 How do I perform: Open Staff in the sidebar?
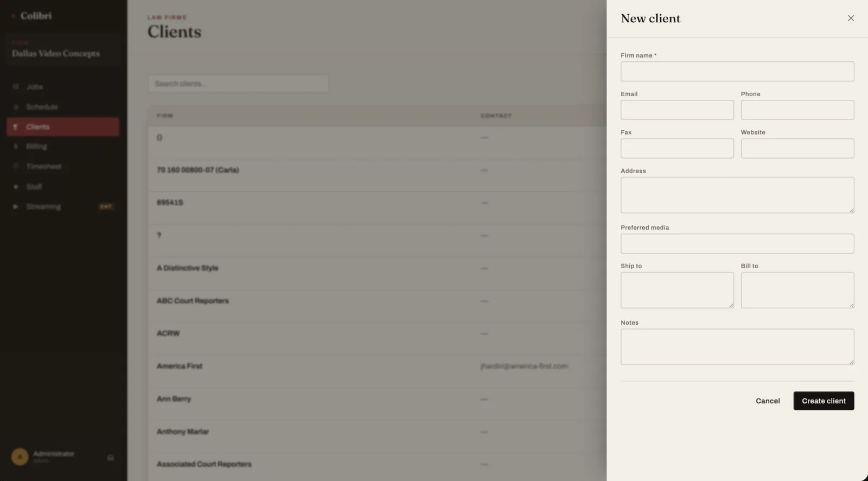click(63, 187)
